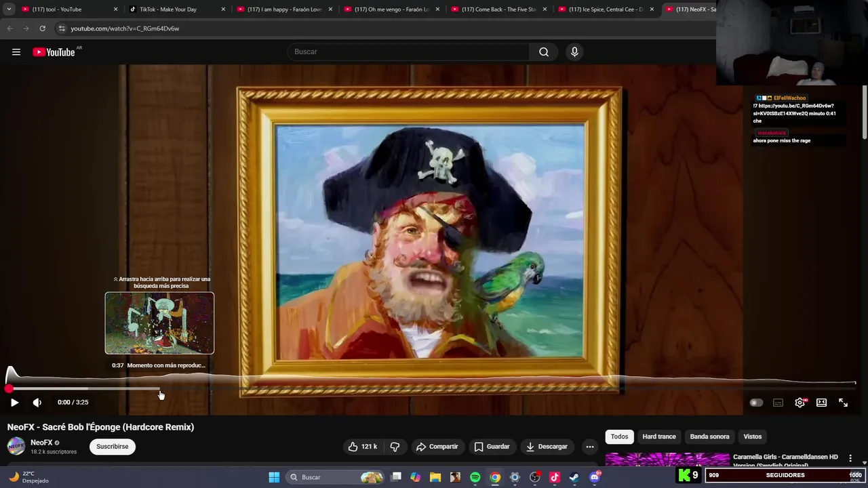Open the Caramella Girls video thumbnail
The image size is (868, 488).
point(667,460)
